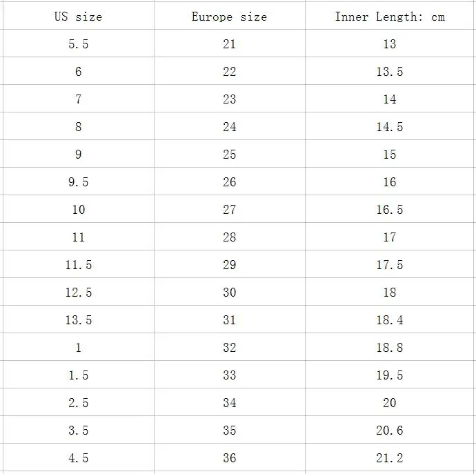Select the Inner Length 19.5 cell
The height and width of the screenshot is (474, 476).
point(390,375)
